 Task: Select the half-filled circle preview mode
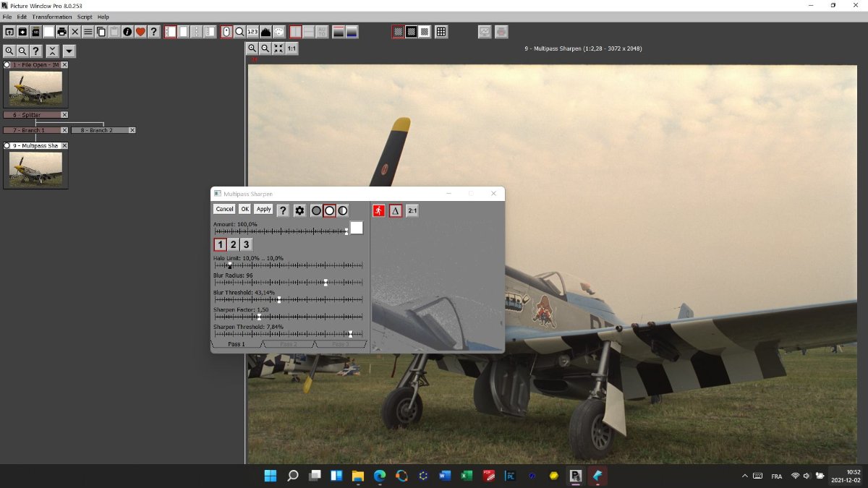[343, 210]
